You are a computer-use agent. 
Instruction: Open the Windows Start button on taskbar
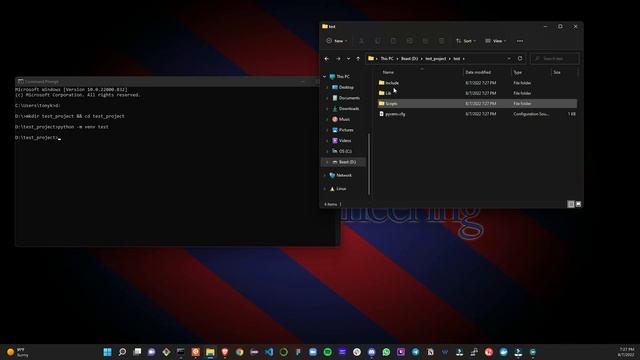point(107,352)
